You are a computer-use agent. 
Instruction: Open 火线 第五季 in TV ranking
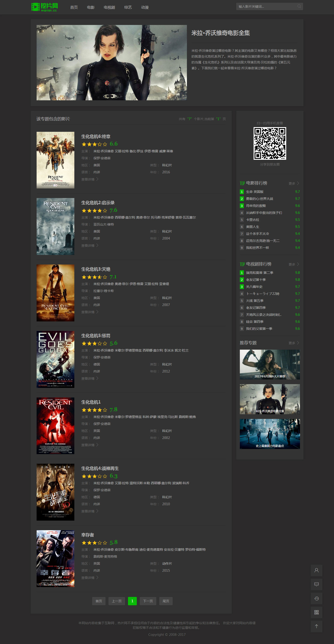click(255, 301)
